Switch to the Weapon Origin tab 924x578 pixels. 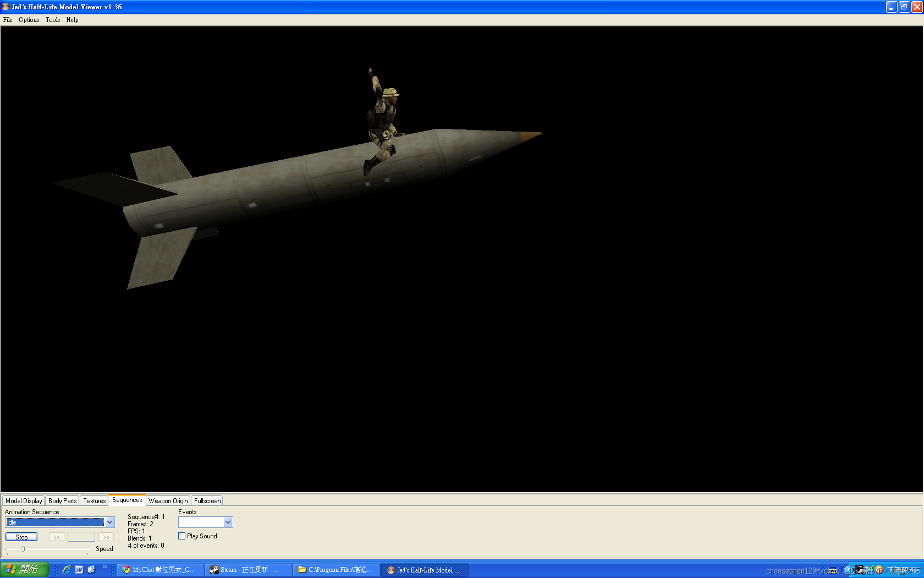(168, 501)
